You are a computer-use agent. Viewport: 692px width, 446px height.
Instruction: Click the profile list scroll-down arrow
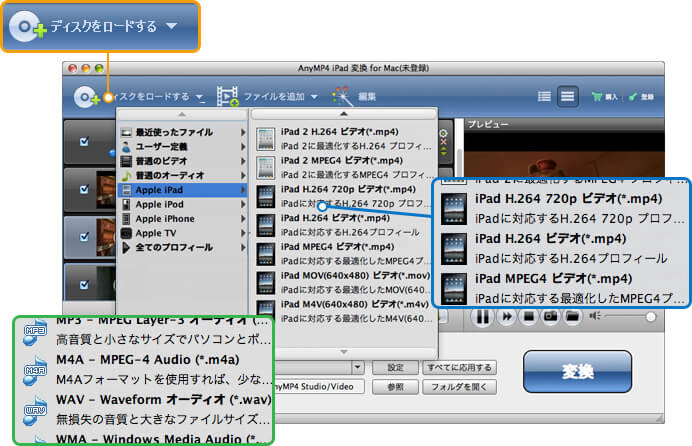tap(343, 352)
